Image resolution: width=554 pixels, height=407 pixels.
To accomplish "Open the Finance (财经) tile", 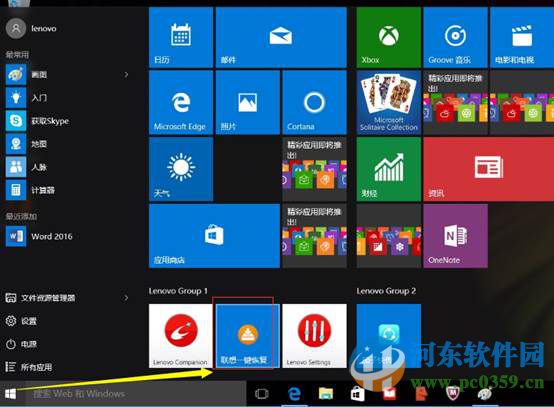I will [x=389, y=169].
